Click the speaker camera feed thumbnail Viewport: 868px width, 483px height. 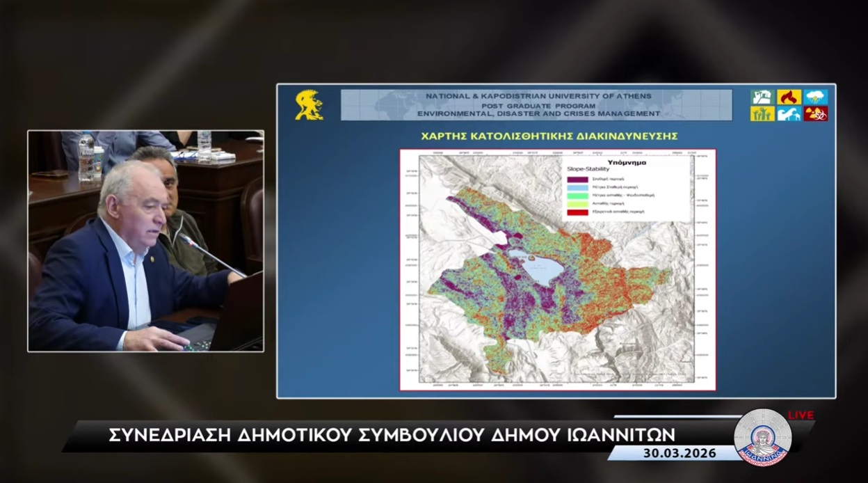tap(145, 241)
